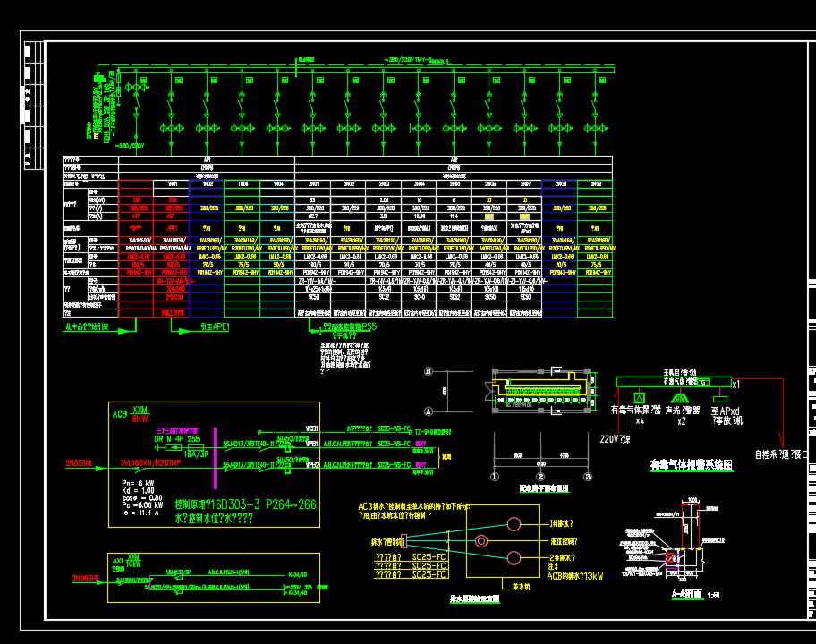This screenshot has width=816, height=644.
Task: Click the sound-light alarm symbol in gas alarm diagram
Action: pos(680,398)
